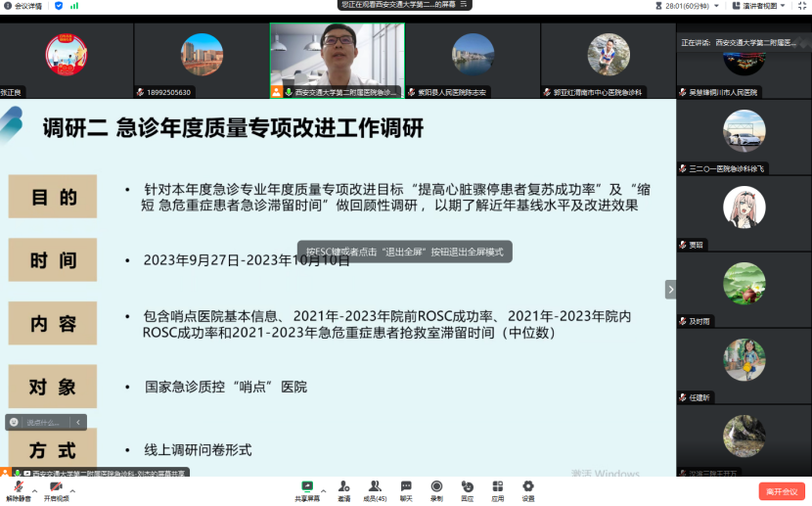Collapse the floating chat box arrow

tap(78, 422)
